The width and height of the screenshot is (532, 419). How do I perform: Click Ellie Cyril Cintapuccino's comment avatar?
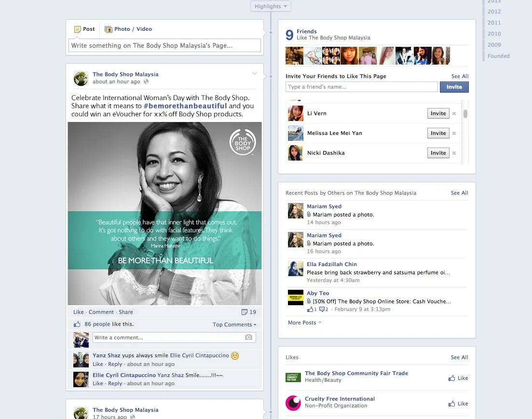81,379
